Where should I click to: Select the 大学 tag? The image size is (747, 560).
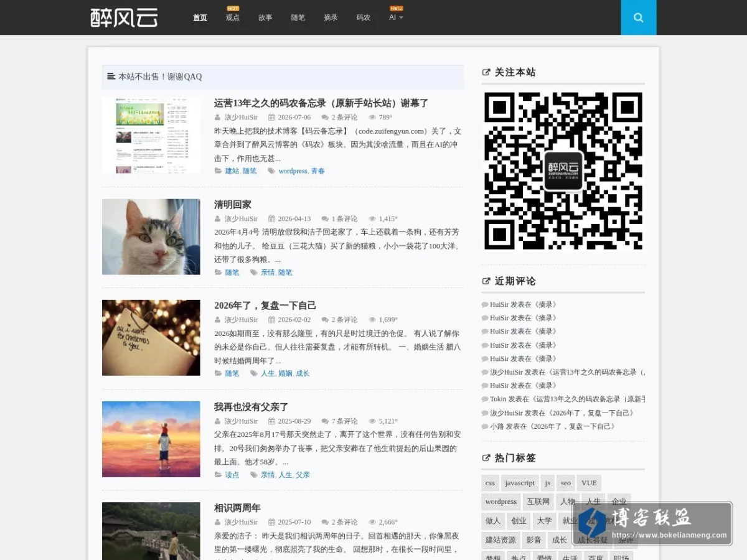point(545,521)
